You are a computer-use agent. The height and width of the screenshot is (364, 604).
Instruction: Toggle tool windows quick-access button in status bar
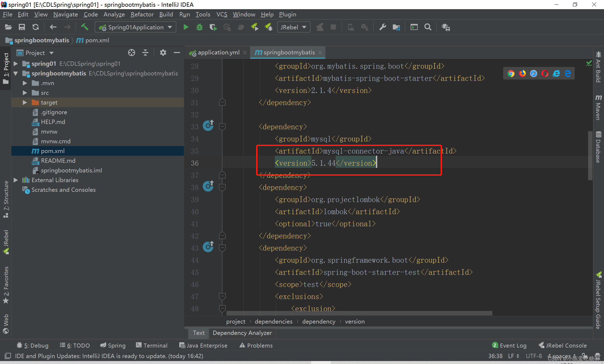[x=8, y=356]
